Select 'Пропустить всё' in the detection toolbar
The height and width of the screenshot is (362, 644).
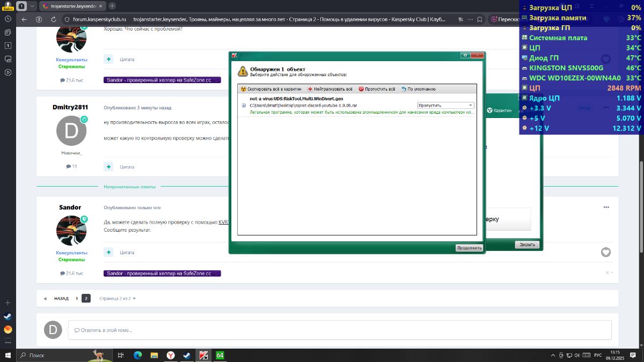(x=377, y=89)
